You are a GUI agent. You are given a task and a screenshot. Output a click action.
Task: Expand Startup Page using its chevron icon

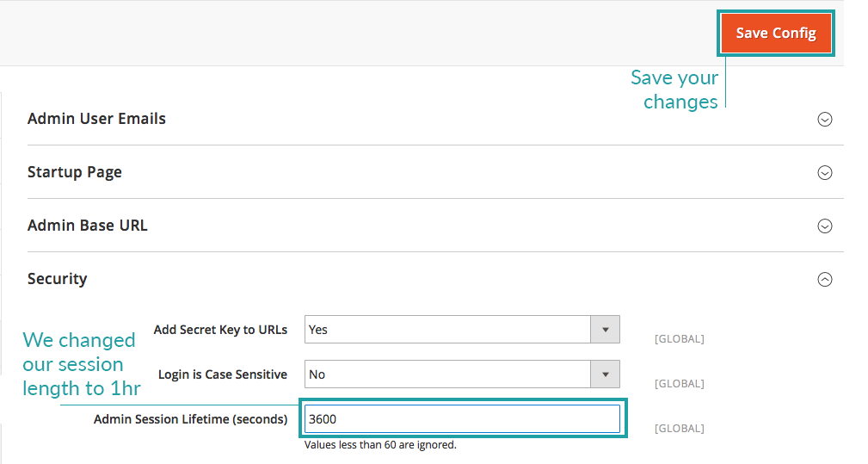pos(824,173)
